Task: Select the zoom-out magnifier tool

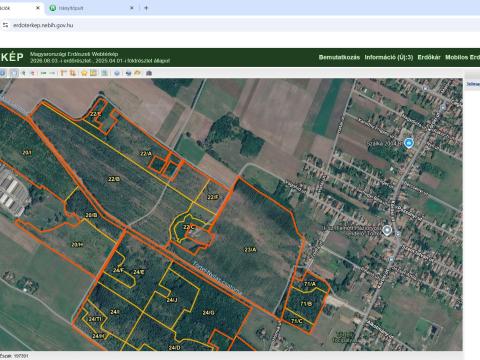Action: pos(33,73)
